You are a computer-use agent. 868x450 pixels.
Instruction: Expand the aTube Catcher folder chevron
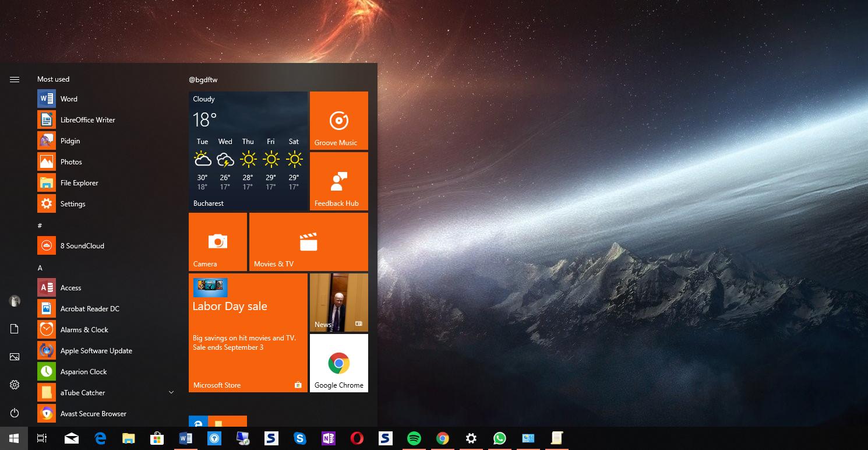click(x=171, y=393)
